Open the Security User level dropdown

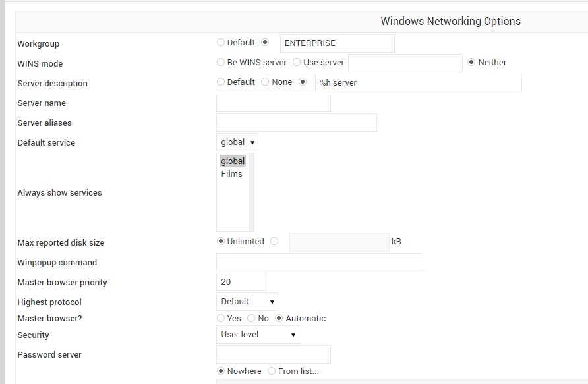(257, 335)
